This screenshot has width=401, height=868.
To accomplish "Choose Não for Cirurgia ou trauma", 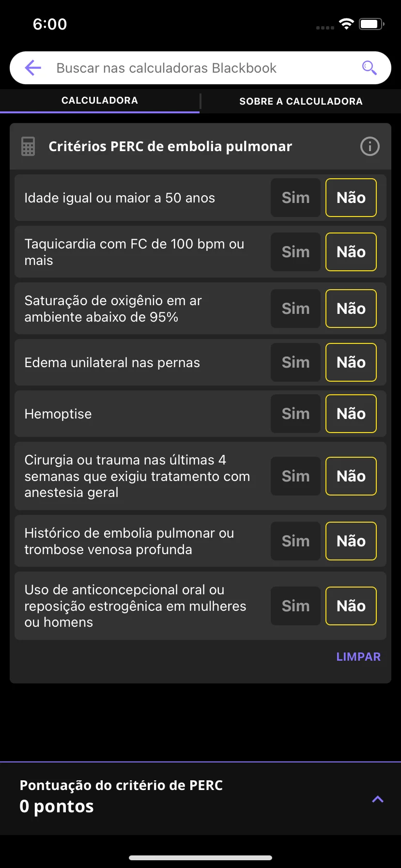I will 351,476.
